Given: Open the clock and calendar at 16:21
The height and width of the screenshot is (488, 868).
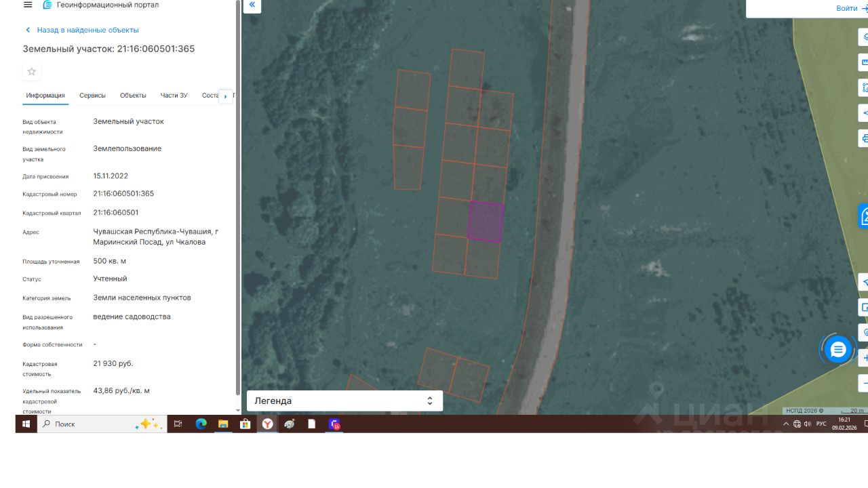Looking at the screenshot, I should click(x=844, y=424).
